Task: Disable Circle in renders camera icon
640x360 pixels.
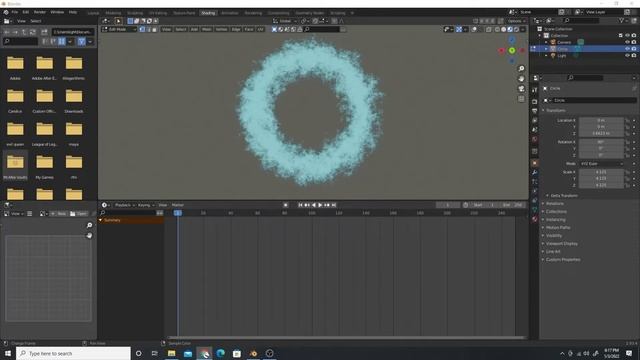Action: pos(634,49)
